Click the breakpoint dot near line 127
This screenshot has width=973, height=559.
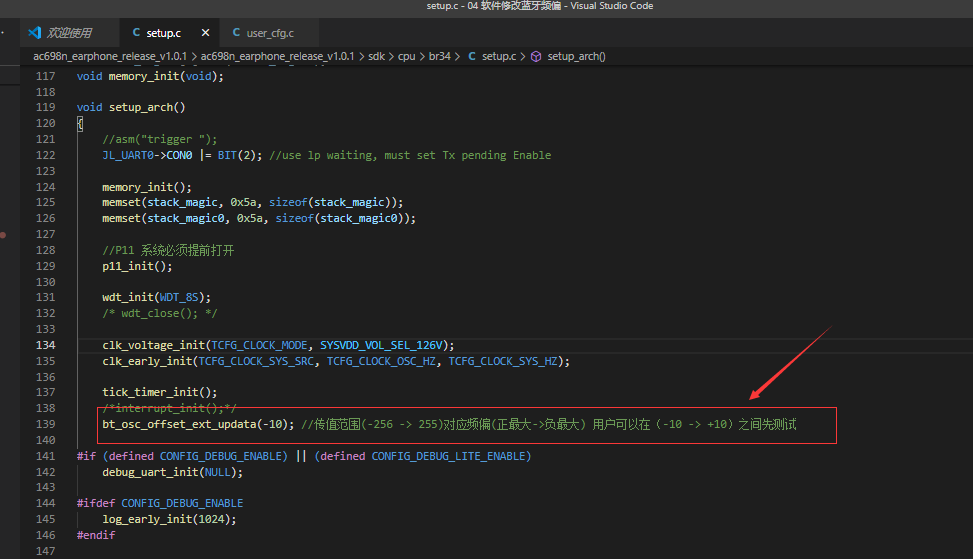3,235
